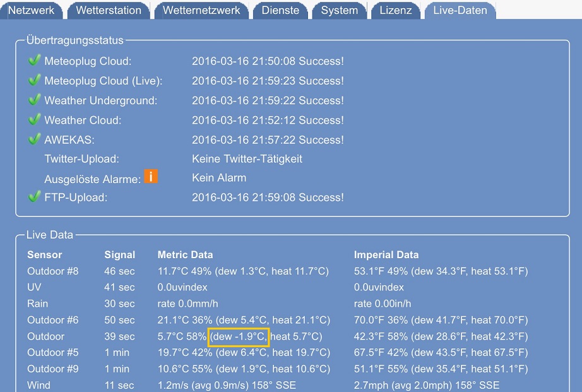Viewport: 582px width, 392px height.
Task: Click the Kein Alarm status text
Action: pyautogui.click(x=219, y=178)
